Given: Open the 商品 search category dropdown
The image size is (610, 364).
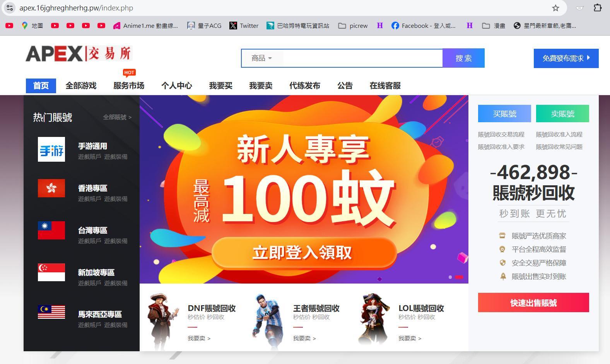Looking at the screenshot, I should [x=262, y=58].
